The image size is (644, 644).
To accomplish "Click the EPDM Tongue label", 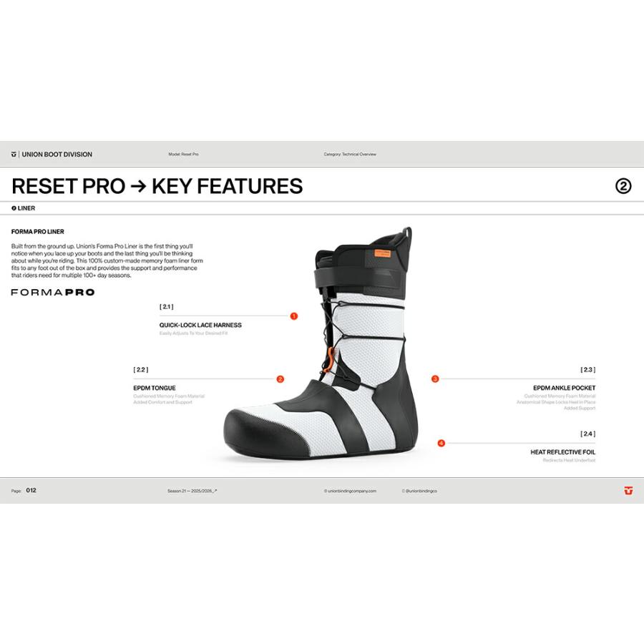I will [x=155, y=388].
